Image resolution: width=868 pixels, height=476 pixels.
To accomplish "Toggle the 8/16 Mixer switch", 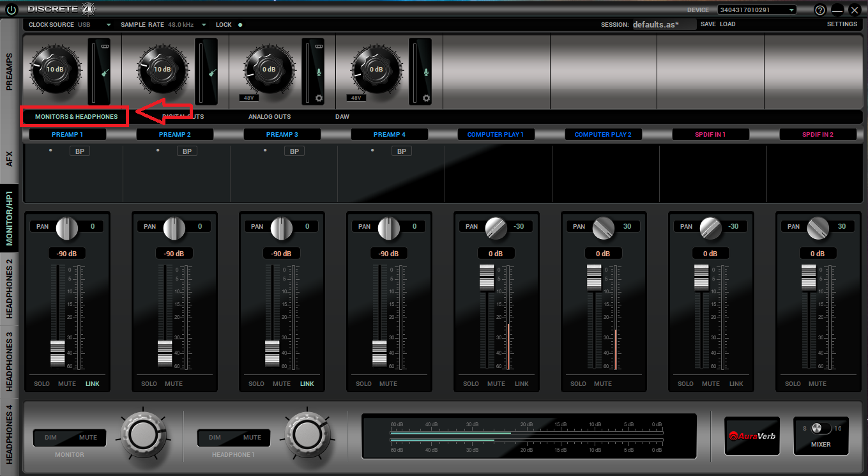I will point(821,429).
